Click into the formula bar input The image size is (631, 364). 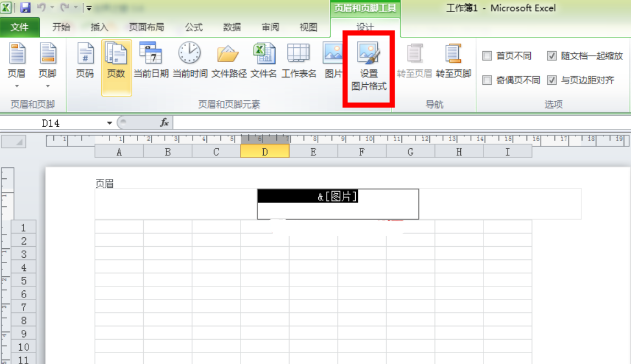pyautogui.click(x=401, y=123)
